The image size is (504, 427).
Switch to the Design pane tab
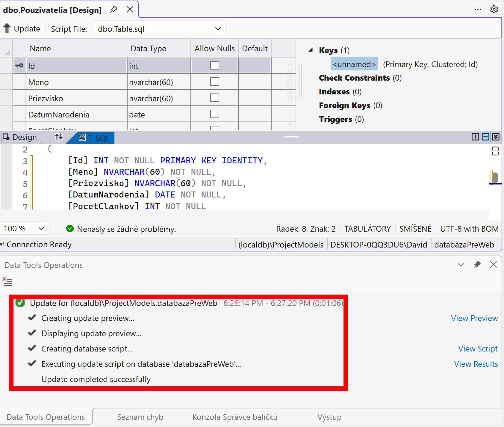(20, 137)
